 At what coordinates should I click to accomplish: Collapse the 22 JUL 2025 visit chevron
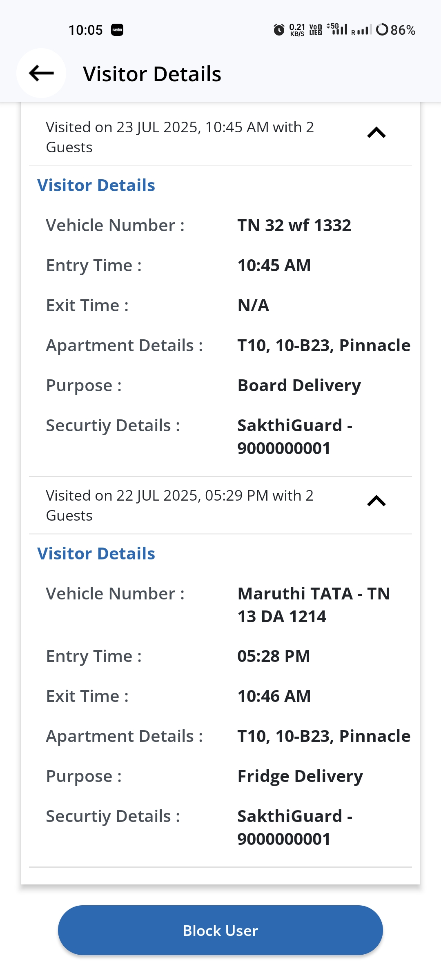pyautogui.click(x=376, y=501)
